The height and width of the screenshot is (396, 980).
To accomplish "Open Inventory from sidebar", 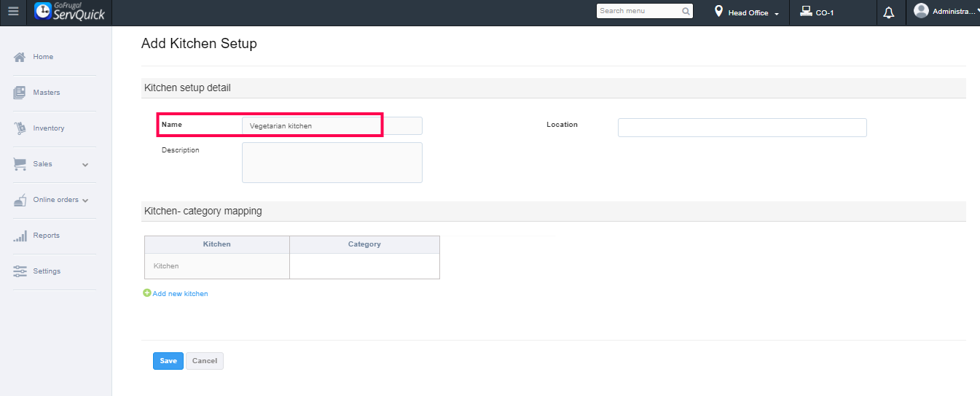I will pos(49,128).
